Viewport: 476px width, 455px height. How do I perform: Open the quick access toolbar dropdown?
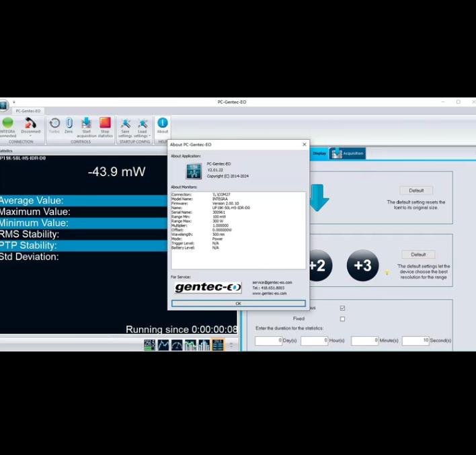coord(14,102)
